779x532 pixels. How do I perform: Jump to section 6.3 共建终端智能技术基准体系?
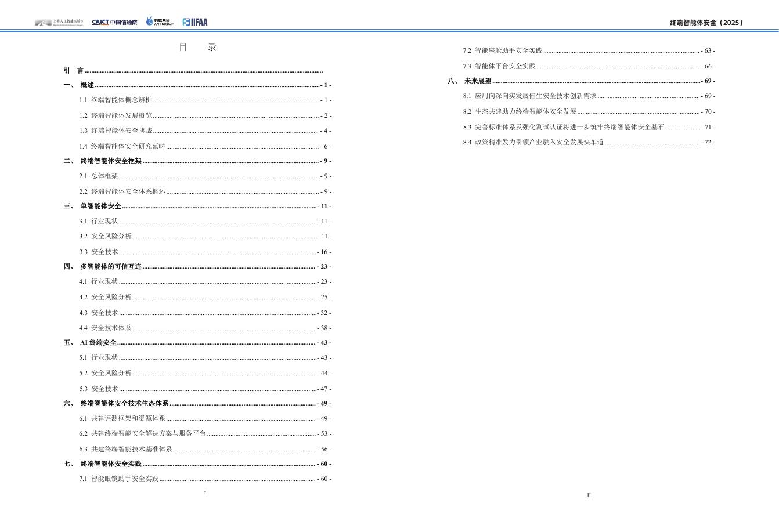click(205, 449)
